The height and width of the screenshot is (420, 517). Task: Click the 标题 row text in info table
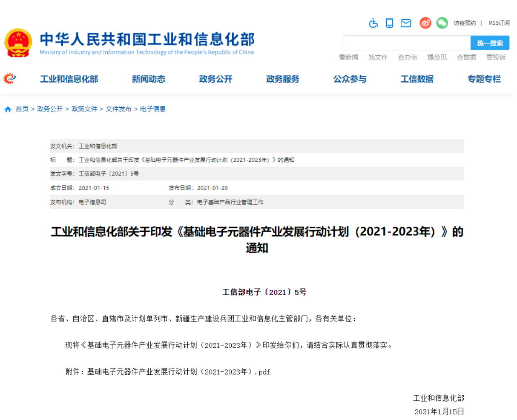(x=186, y=160)
